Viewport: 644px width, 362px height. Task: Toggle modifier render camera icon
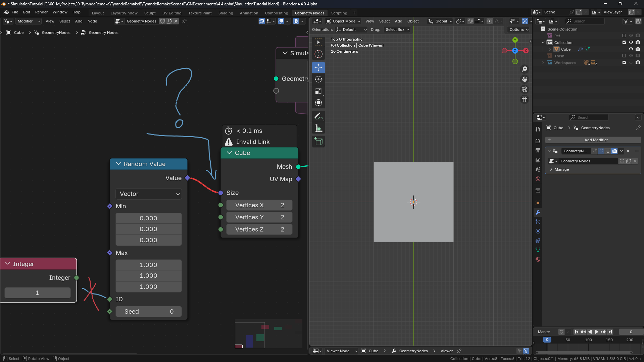click(x=614, y=151)
